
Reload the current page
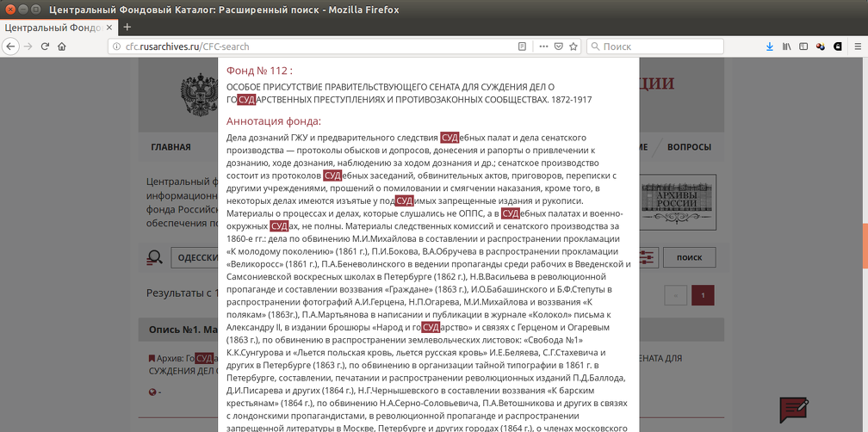click(46, 46)
